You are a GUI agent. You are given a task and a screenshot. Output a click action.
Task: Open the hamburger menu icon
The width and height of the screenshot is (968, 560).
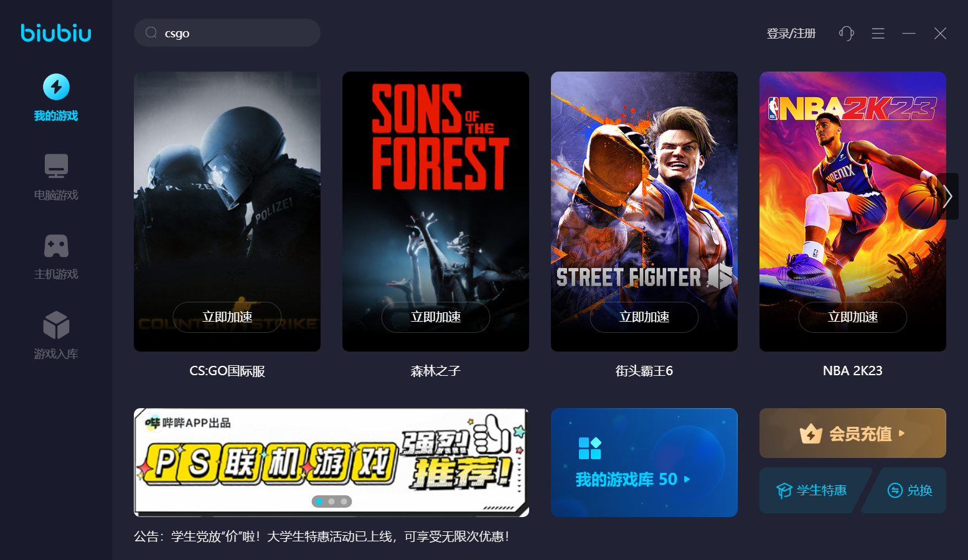[878, 34]
